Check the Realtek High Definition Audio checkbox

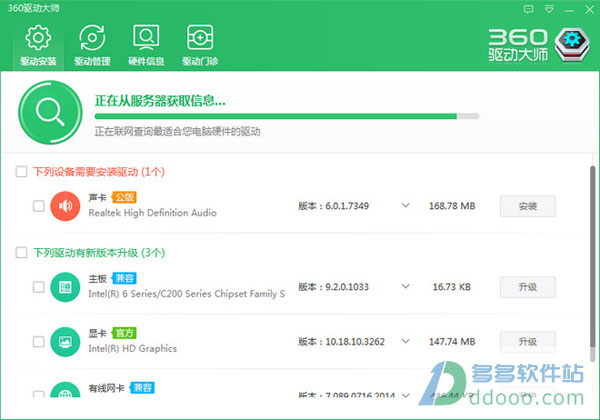click(39, 206)
